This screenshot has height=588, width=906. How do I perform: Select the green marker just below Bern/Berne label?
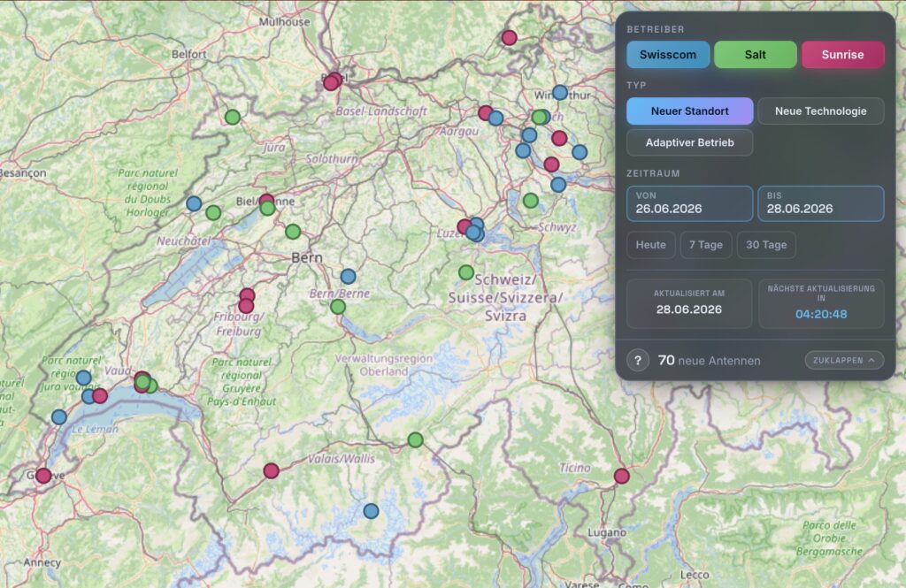[x=338, y=307]
